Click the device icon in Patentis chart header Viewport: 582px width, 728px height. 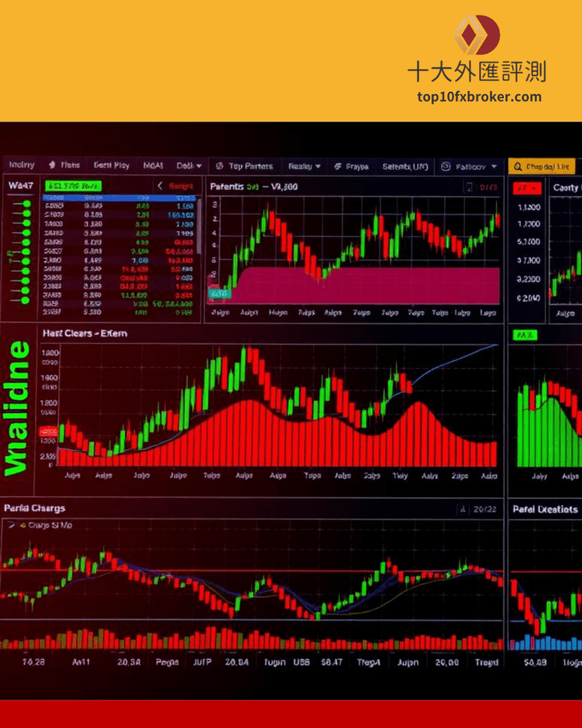click(468, 187)
